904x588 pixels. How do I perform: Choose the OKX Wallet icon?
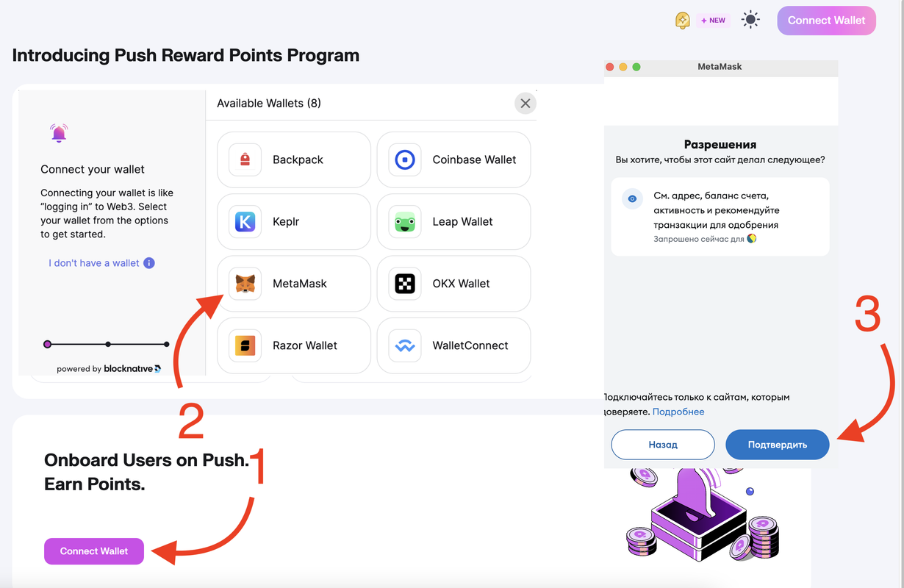point(405,284)
